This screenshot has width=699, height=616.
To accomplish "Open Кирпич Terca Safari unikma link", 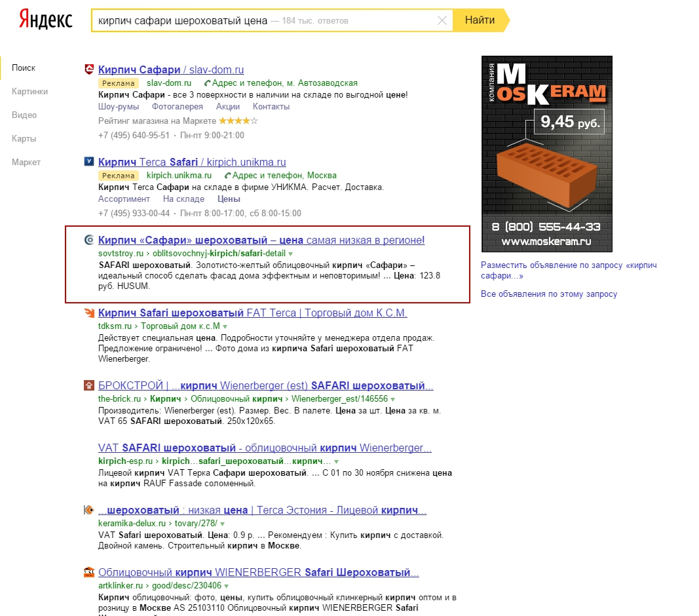I will pos(192,162).
